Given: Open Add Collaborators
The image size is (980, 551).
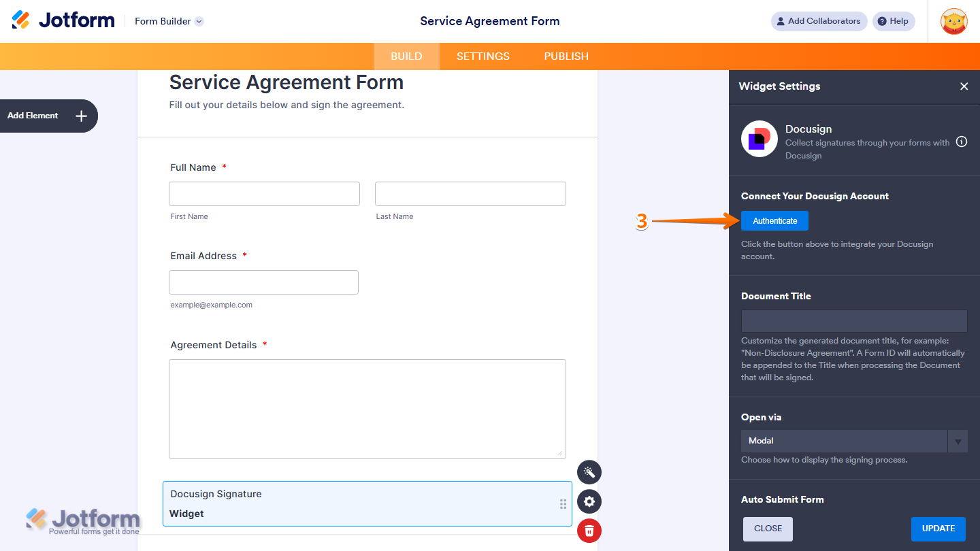Looking at the screenshot, I should [819, 21].
